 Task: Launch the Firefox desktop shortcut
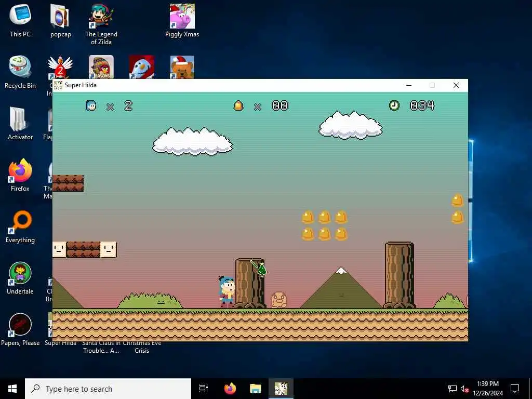click(x=20, y=175)
